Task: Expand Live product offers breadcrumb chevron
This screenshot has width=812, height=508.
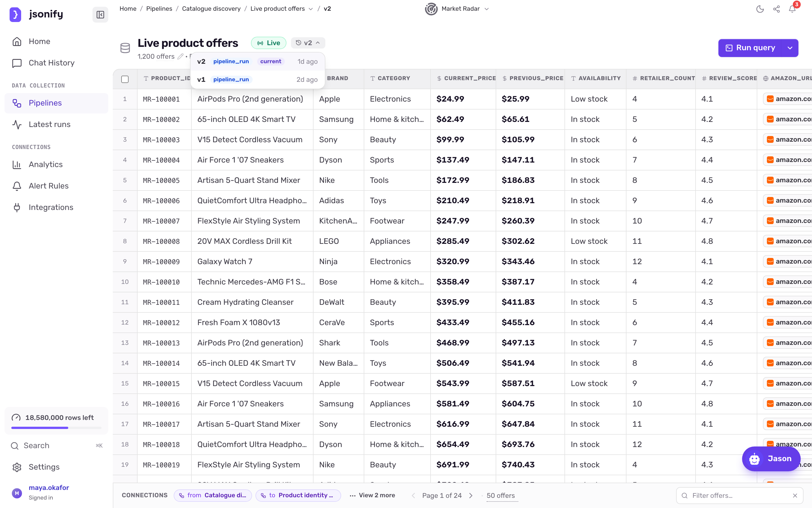Action: click(x=311, y=9)
